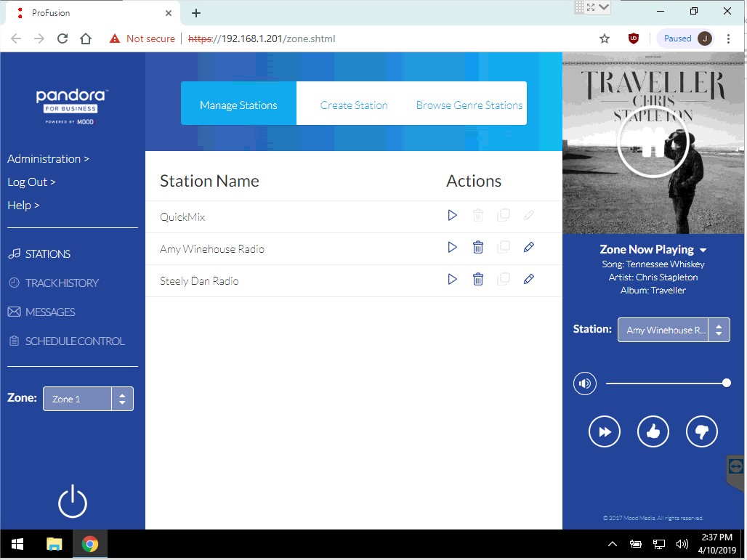747x560 pixels.
Task: Click the pencil icon in the QuickMix row
Action: coord(528,215)
